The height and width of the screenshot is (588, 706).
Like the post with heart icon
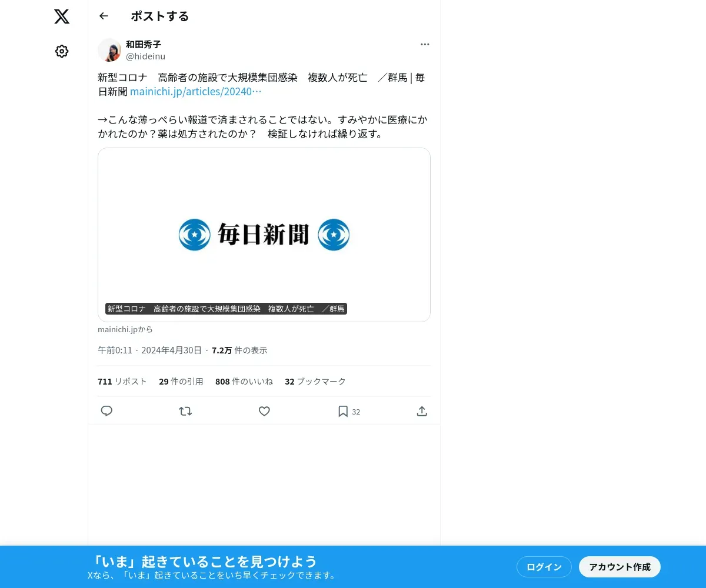[x=264, y=411]
